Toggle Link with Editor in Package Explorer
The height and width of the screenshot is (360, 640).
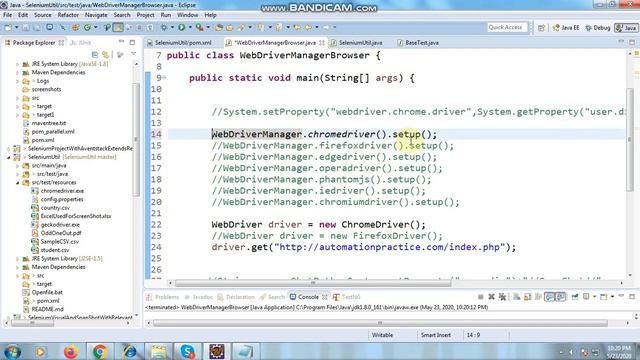[x=106, y=54]
